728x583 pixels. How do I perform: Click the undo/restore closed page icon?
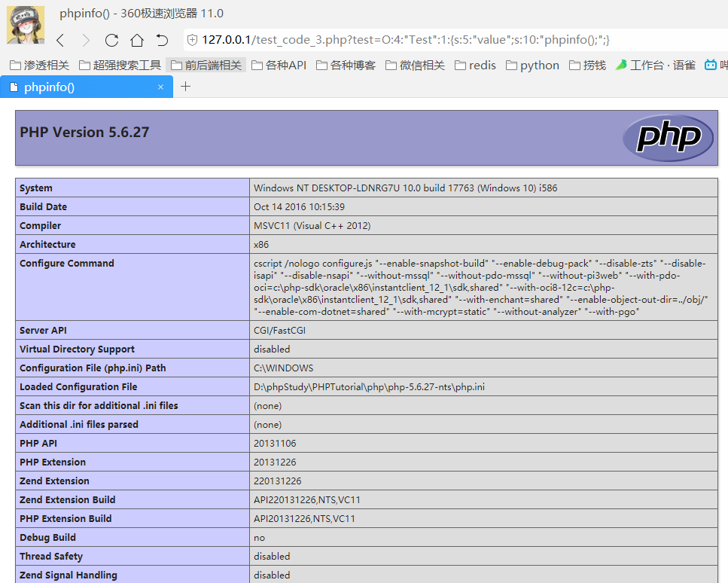[x=162, y=41]
